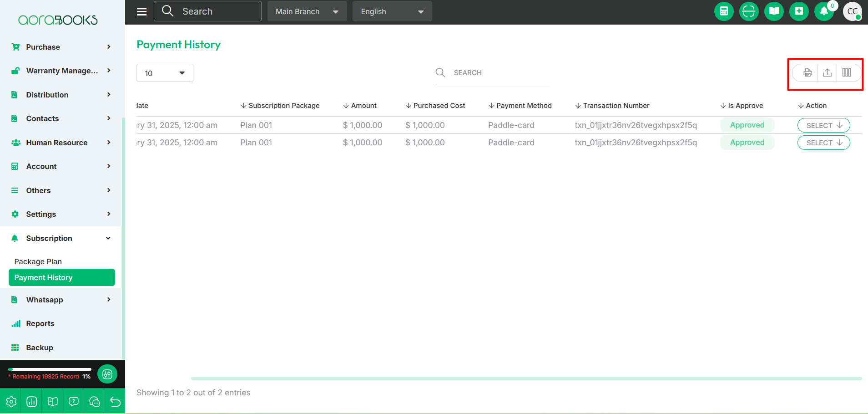Image resolution: width=868 pixels, height=414 pixels.
Task: Expand the Contacts menu
Action: pyautogui.click(x=61, y=118)
